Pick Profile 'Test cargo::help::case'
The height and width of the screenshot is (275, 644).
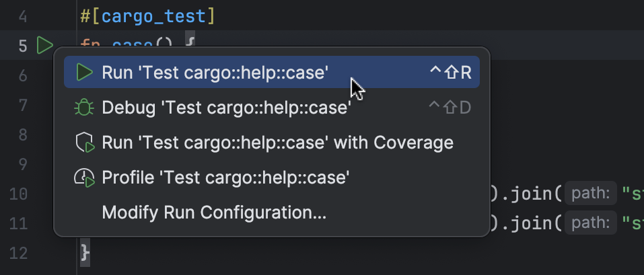(x=225, y=178)
